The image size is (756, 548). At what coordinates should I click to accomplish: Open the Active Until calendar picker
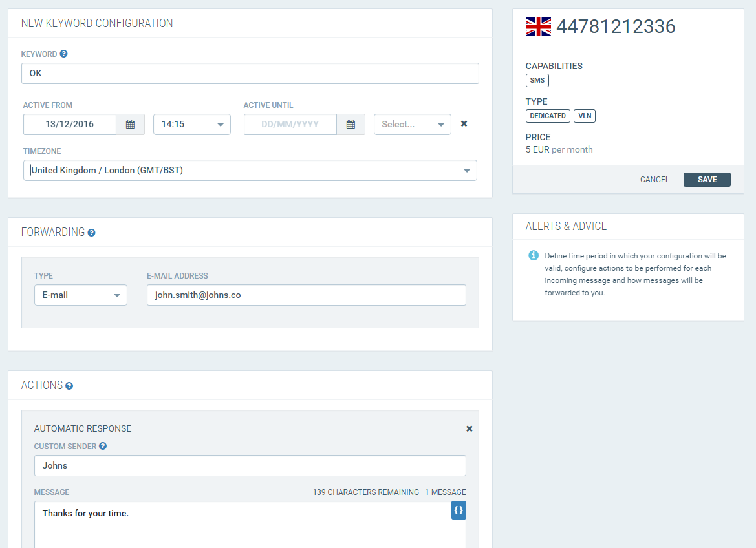tap(351, 124)
